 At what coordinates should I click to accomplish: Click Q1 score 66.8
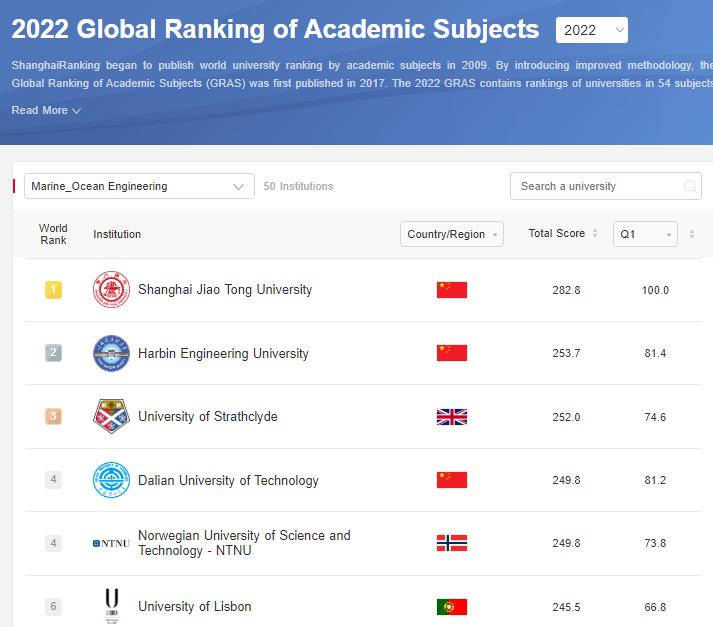pyautogui.click(x=655, y=607)
